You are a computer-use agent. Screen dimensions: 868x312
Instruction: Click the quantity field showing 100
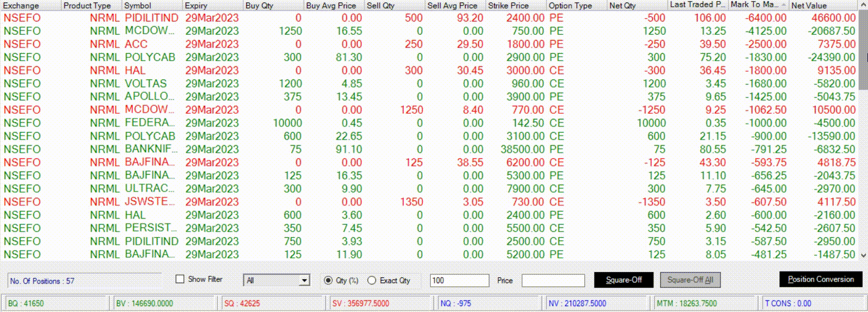click(459, 280)
